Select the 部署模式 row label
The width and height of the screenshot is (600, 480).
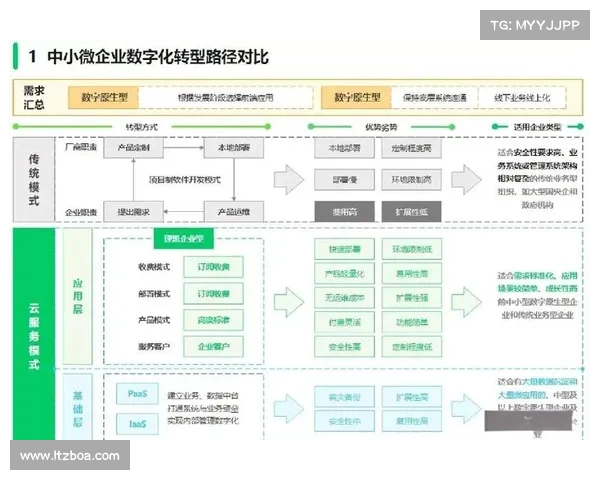point(154,294)
